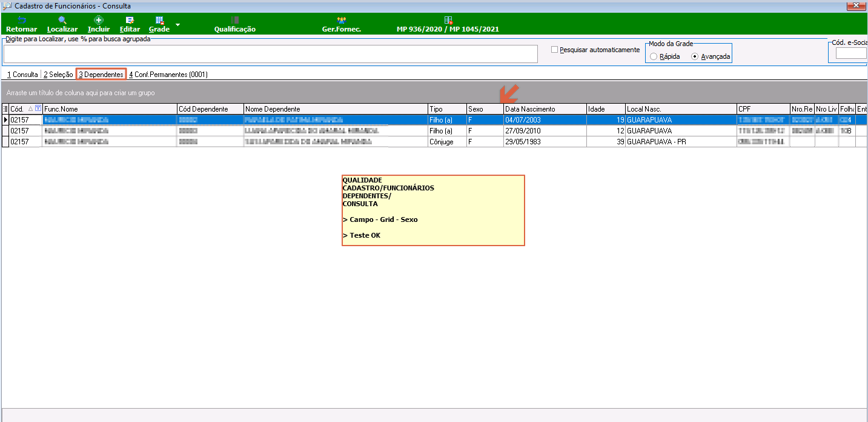The height and width of the screenshot is (422, 868).
Task: Select the birth date 29/05/1983 cell
Action: [x=545, y=142]
